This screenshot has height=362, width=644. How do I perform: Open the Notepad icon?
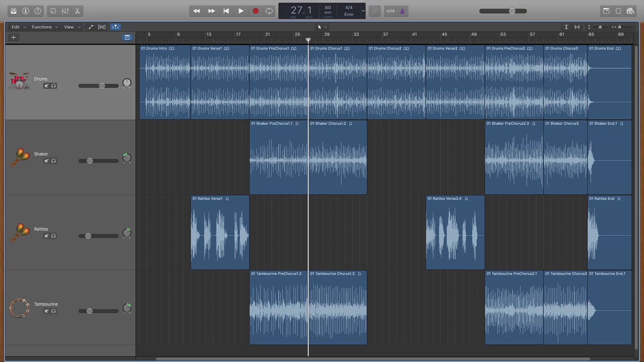606,11
